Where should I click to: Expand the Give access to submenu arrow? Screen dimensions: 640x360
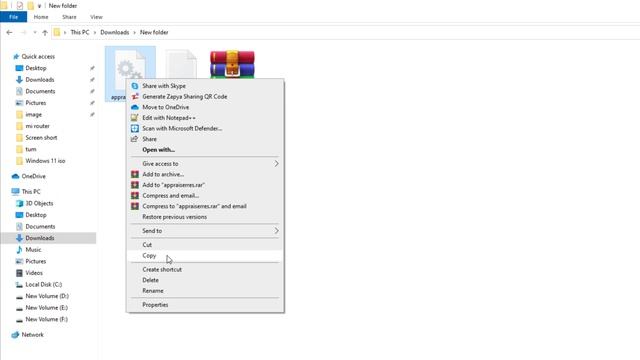click(276, 164)
